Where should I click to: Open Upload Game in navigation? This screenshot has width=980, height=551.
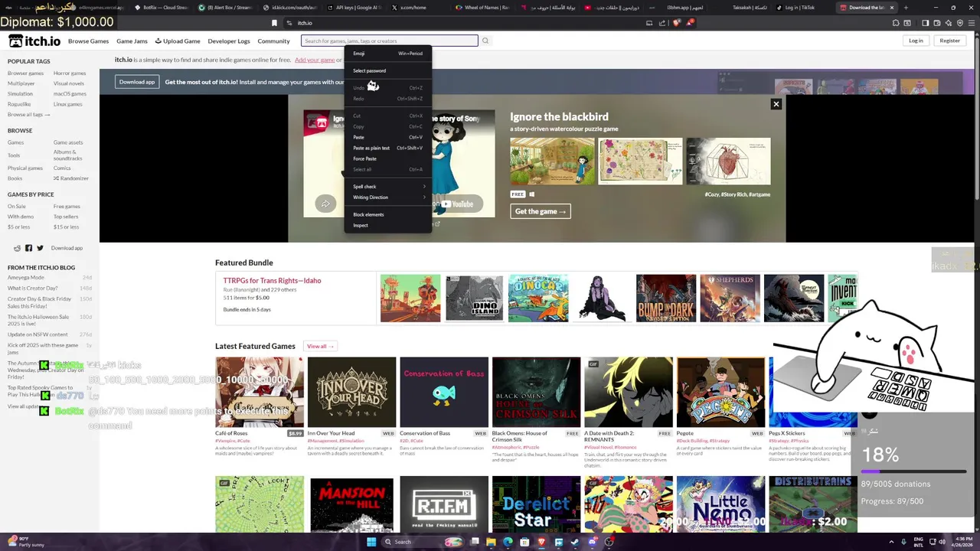click(178, 41)
